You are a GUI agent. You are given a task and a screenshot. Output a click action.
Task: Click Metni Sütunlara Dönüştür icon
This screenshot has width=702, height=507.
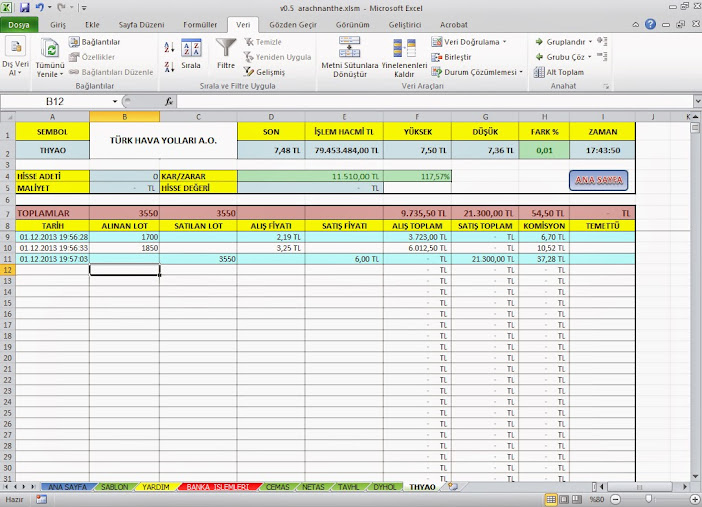pos(350,47)
